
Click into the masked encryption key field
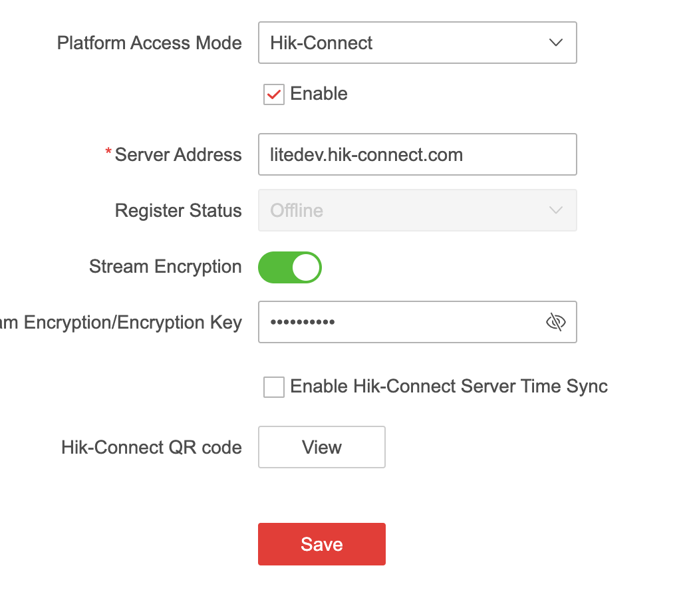[399, 323]
